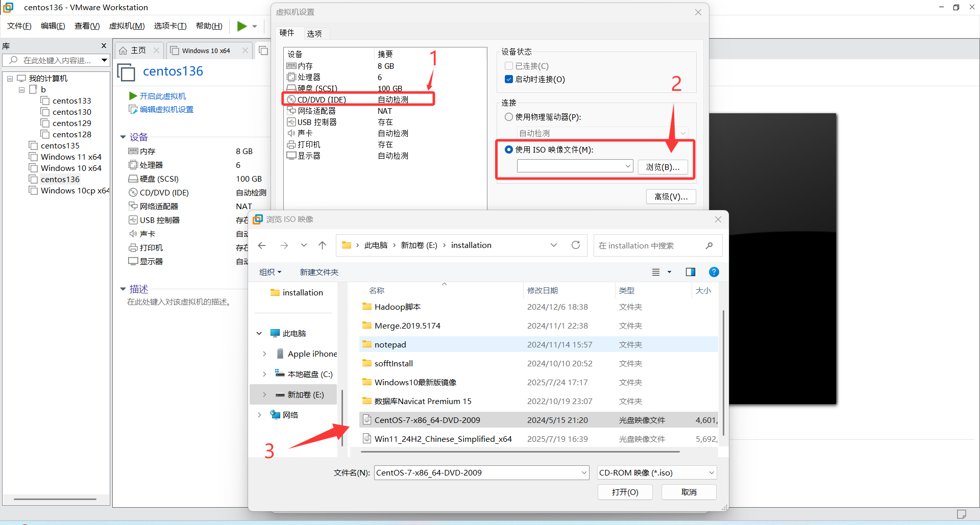Open the power options dropdown arrow beside play
Image resolution: width=980 pixels, height=525 pixels.
pos(255,27)
